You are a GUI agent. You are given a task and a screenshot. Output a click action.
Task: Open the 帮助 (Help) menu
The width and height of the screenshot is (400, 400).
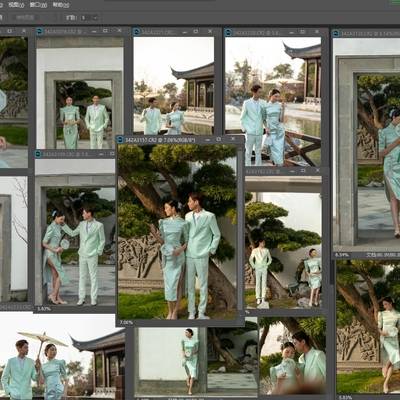tap(61, 5)
